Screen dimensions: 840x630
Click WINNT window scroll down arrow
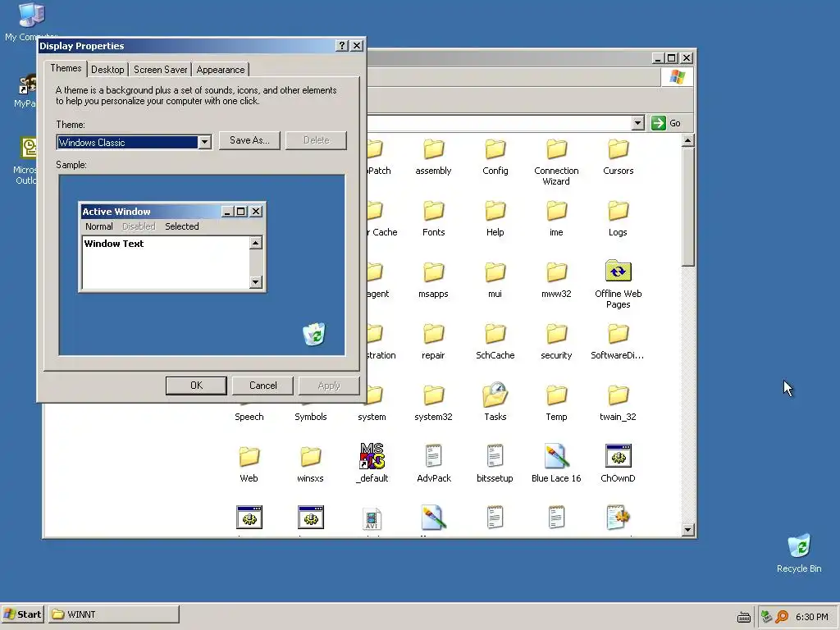point(688,530)
